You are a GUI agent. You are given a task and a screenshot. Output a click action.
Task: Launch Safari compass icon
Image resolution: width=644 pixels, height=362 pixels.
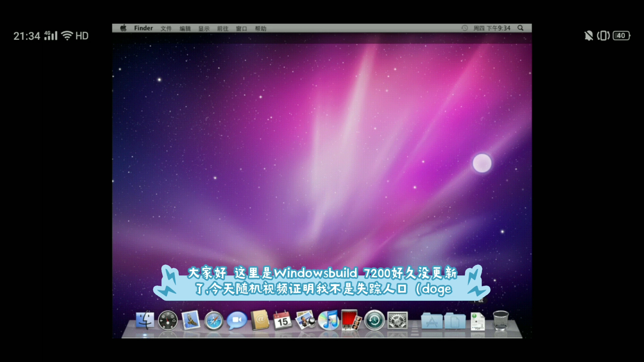click(x=214, y=321)
